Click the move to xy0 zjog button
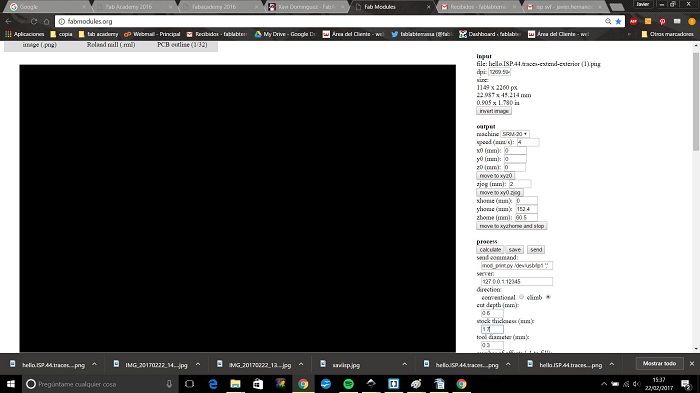This screenshot has height=393, width=700. pos(500,192)
